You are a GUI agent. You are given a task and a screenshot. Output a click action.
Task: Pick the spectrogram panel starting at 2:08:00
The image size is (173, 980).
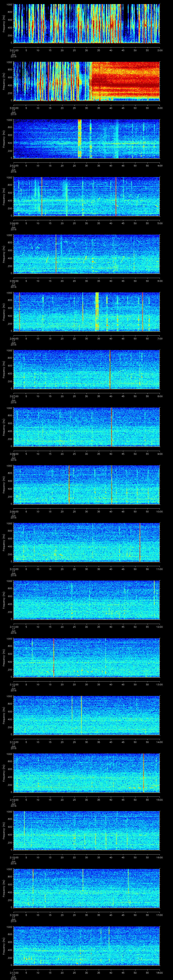coord(87,427)
